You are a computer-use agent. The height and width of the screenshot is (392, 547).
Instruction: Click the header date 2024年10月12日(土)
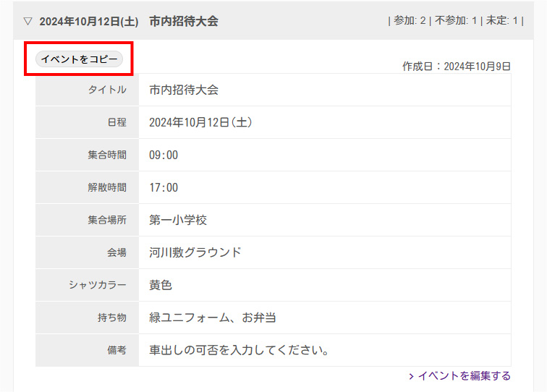pos(88,21)
